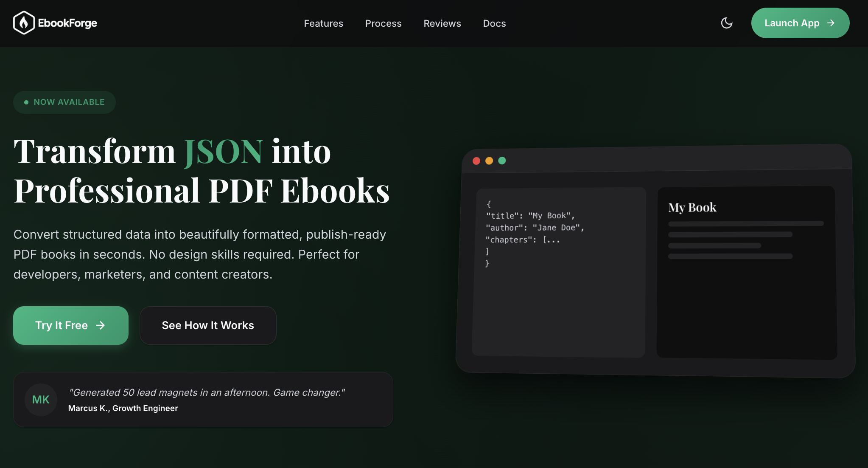Open the Docs navigation item
Screen dimensions: 868x468
(494, 23)
